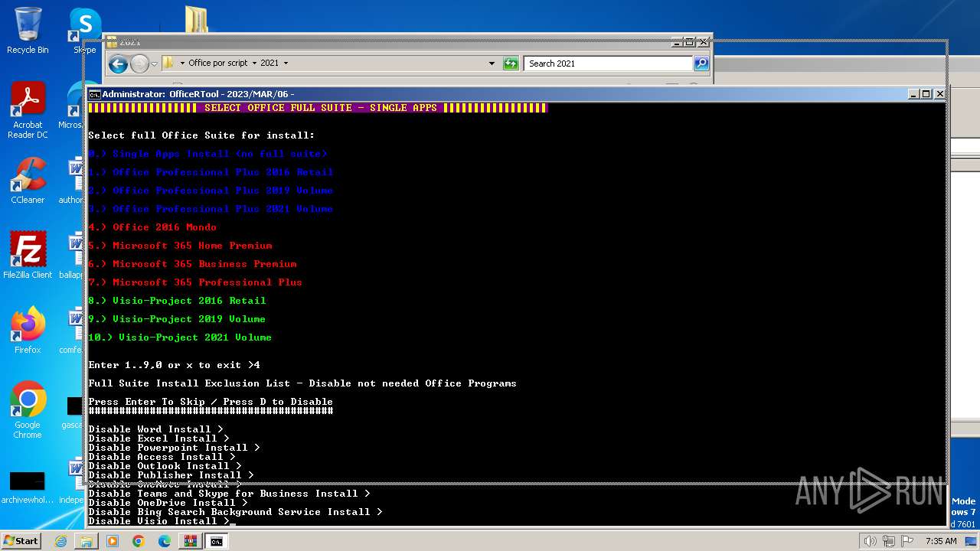Image resolution: width=980 pixels, height=551 pixels.
Task: Refresh the 2021 folder in Explorer
Action: [x=511, y=64]
